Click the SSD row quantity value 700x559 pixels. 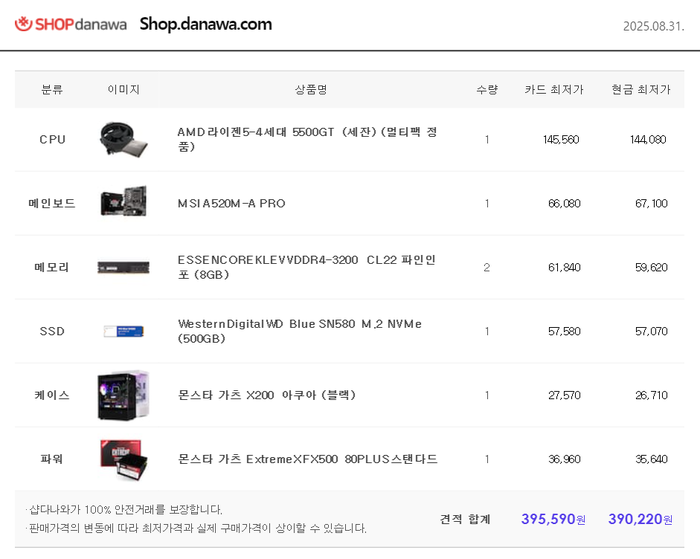[x=487, y=331]
